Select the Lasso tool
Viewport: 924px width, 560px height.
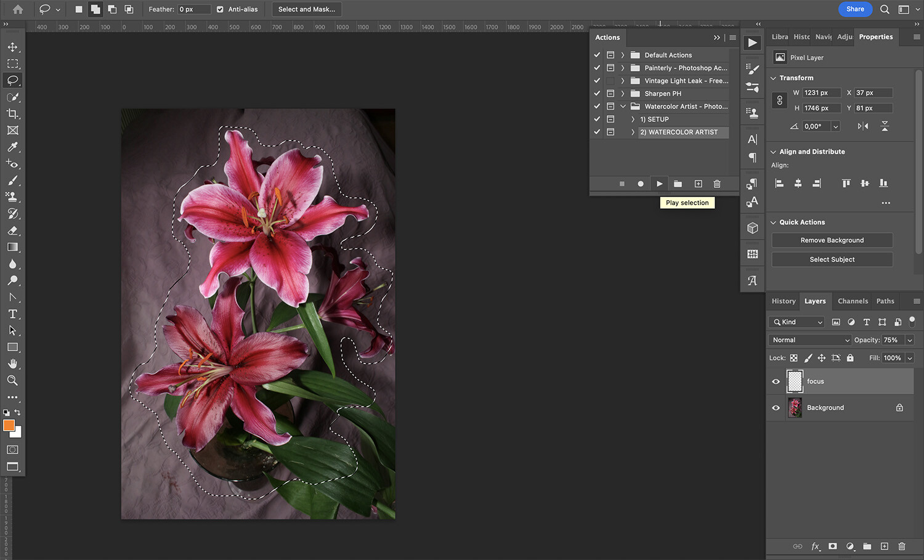tap(12, 80)
